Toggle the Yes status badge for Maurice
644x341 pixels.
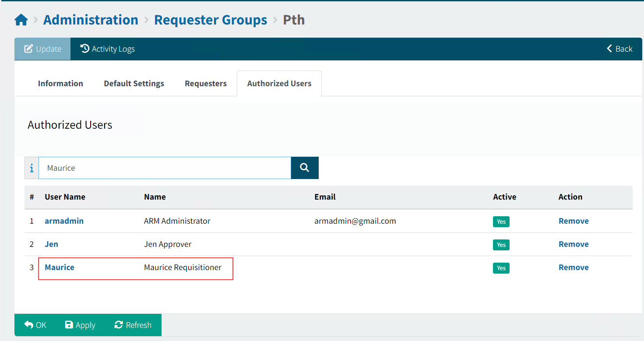click(501, 268)
